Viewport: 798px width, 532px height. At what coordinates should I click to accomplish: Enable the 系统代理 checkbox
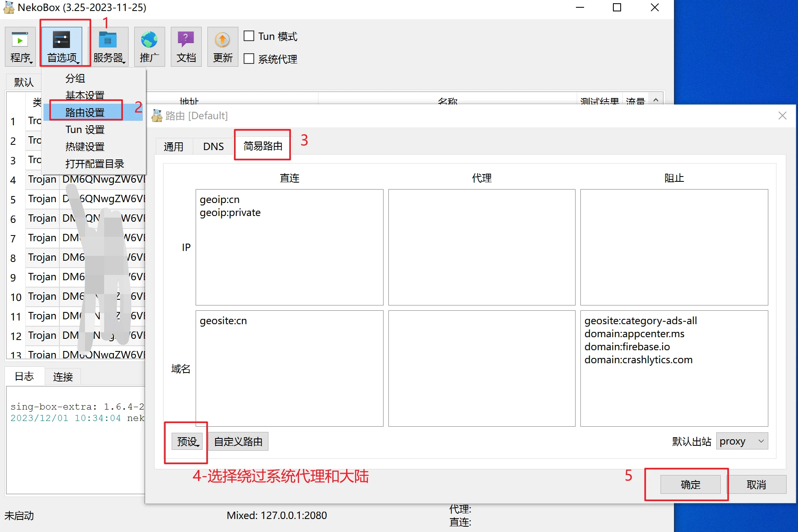coord(249,59)
